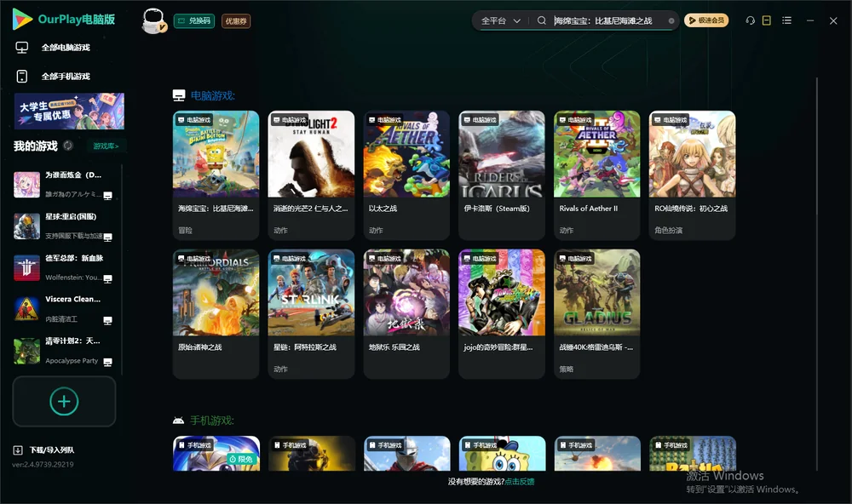
Task: Click the 兑换码 redeem code button
Action: coord(194,20)
